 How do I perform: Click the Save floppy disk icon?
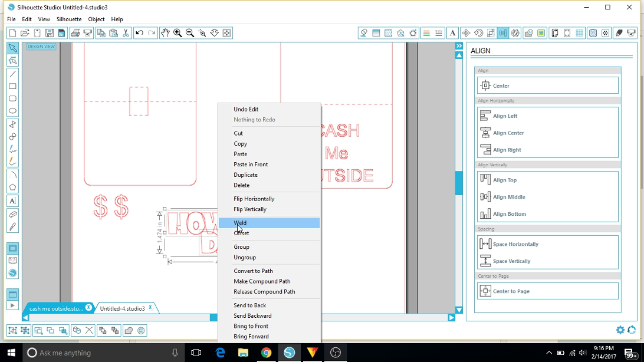50,33
